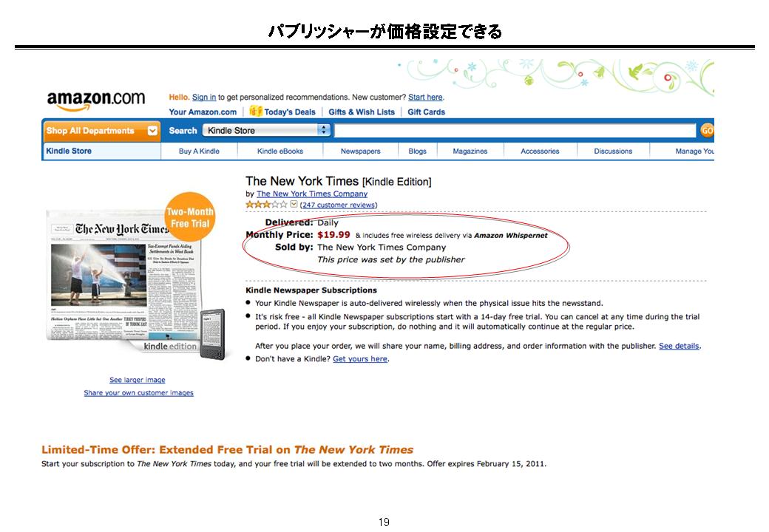Open Your Amazon.com

pyautogui.click(x=203, y=112)
